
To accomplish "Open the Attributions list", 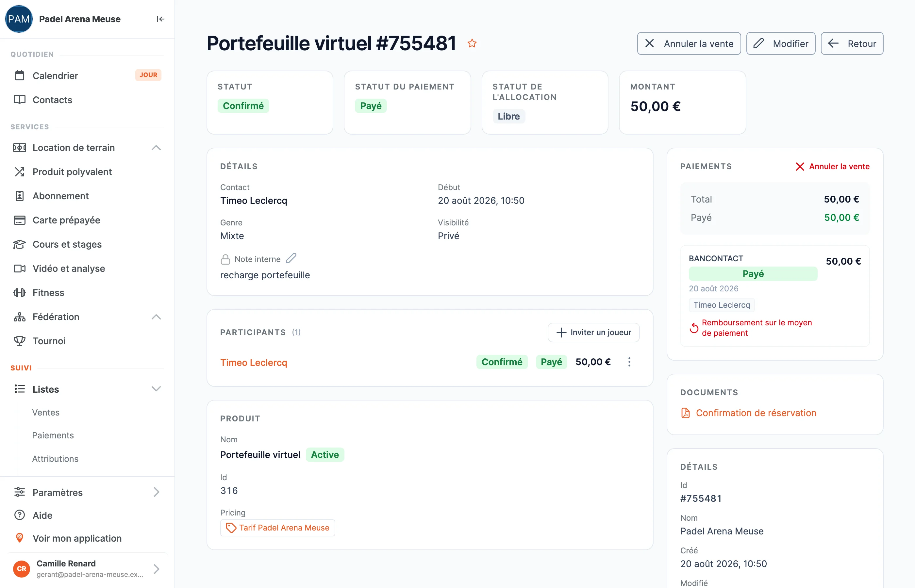I will (55, 459).
